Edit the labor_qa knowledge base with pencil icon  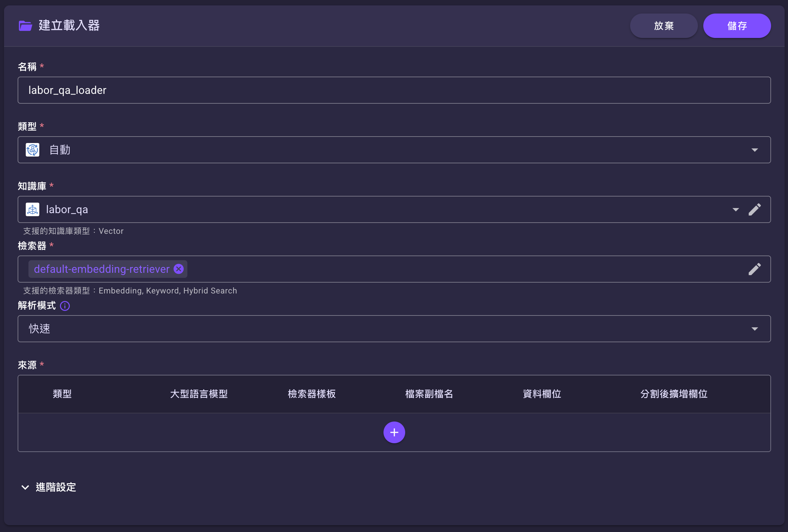pyautogui.click(x=754, y=209)
